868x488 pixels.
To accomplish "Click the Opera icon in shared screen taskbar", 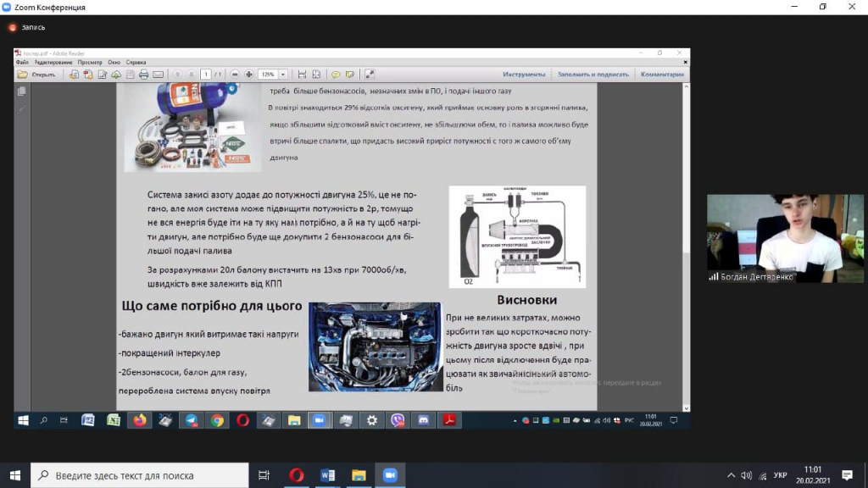I will [x=242, y=420].
